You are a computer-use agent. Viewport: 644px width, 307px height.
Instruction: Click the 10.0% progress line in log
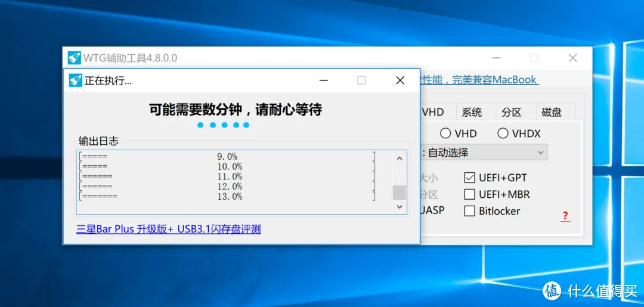(x=228, y=167)
